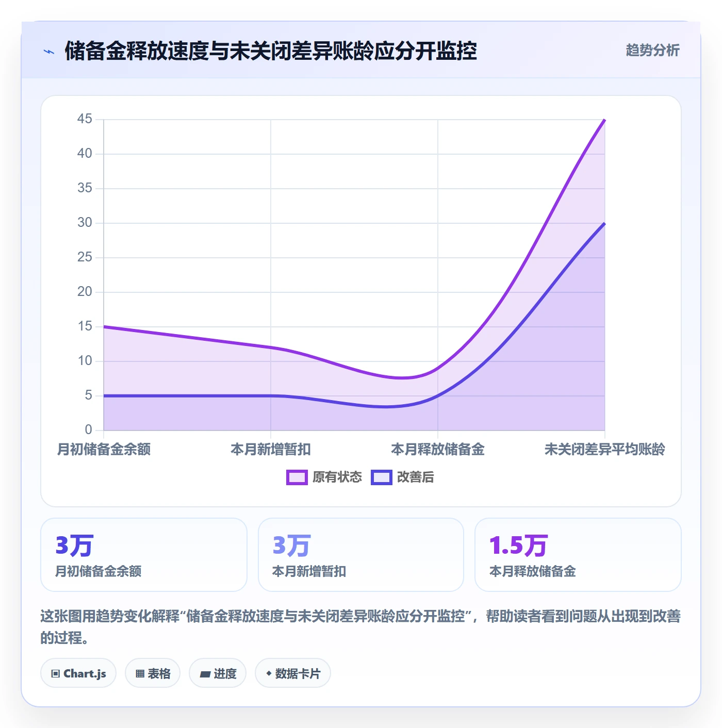Viewport: 722px width, 728px height.
Task: Click the 月初储备金余额 x-axis label
Action: pos(104,449)
